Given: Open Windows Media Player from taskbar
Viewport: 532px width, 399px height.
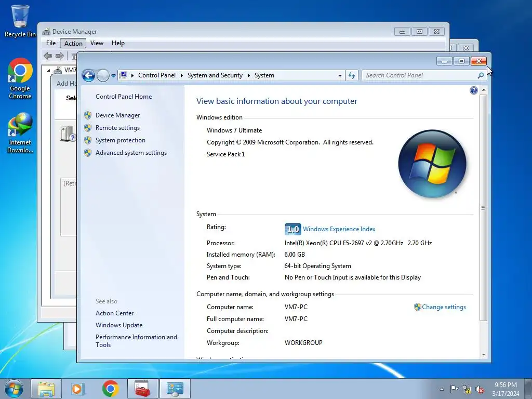Looking at the screenshot, I should click(77, 389).
